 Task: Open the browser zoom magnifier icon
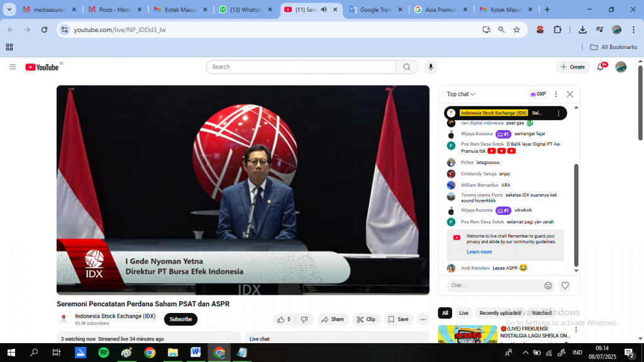coord(501,30)
